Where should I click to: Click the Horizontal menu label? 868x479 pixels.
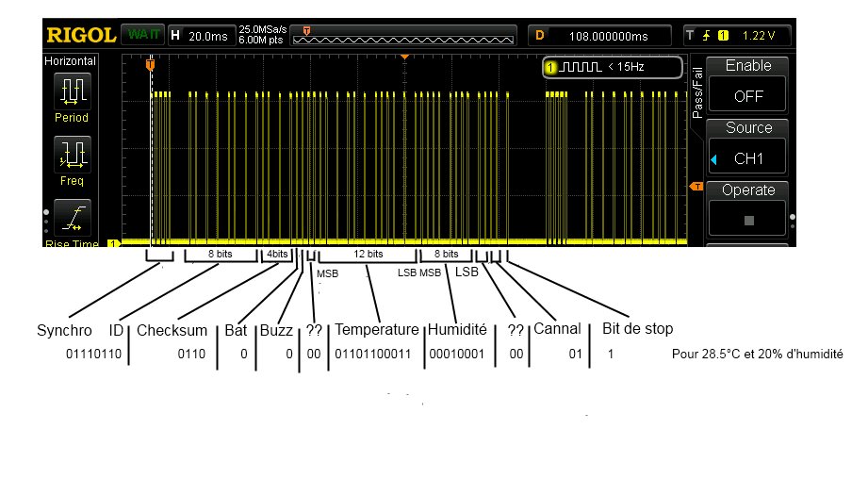[70, 61]
